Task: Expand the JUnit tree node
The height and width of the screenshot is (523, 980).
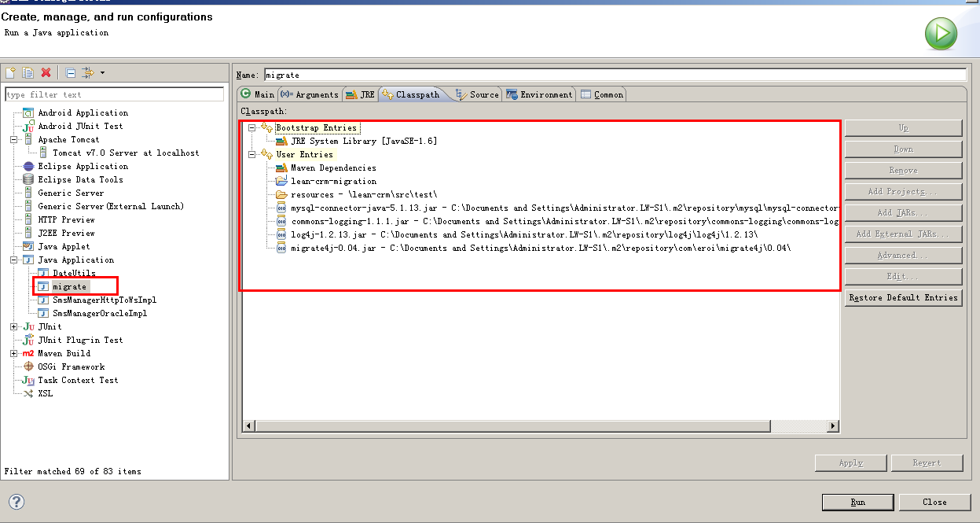Action: [14, 327]
